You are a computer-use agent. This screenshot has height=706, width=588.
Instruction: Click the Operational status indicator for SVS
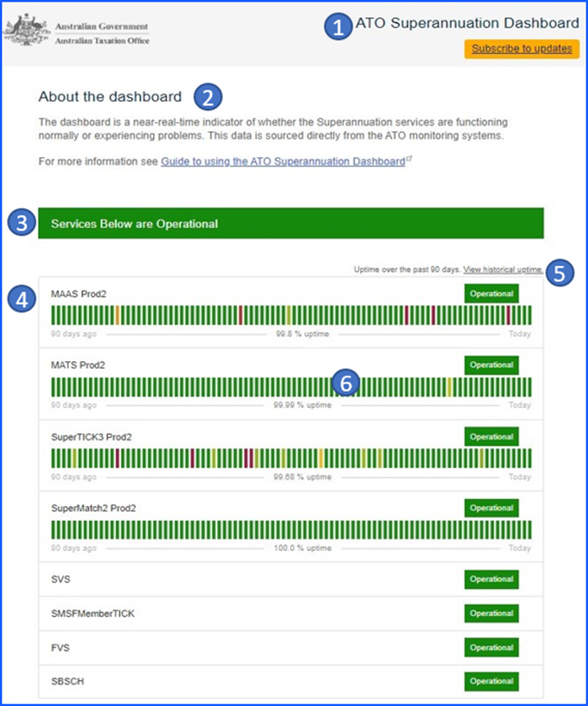click(x=491, y=579)
